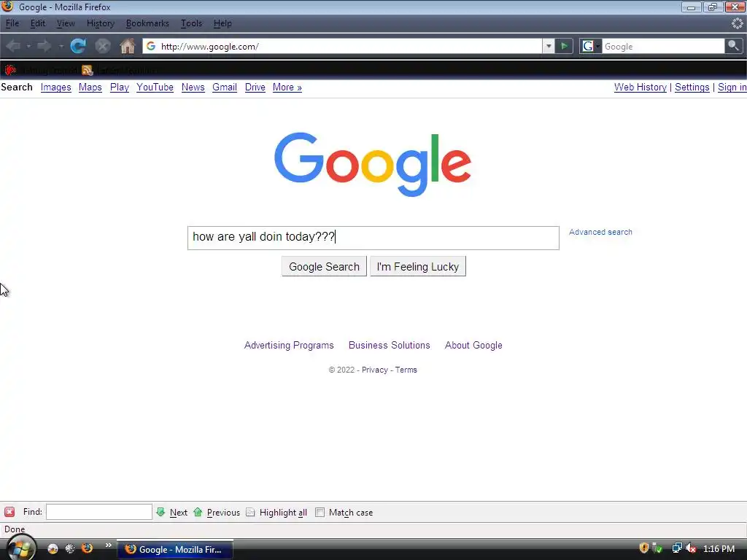Viewport: 747px width, 560px height.
Task: Expand the Quick Launch overflow chevron
Action: tap(109, 545)
